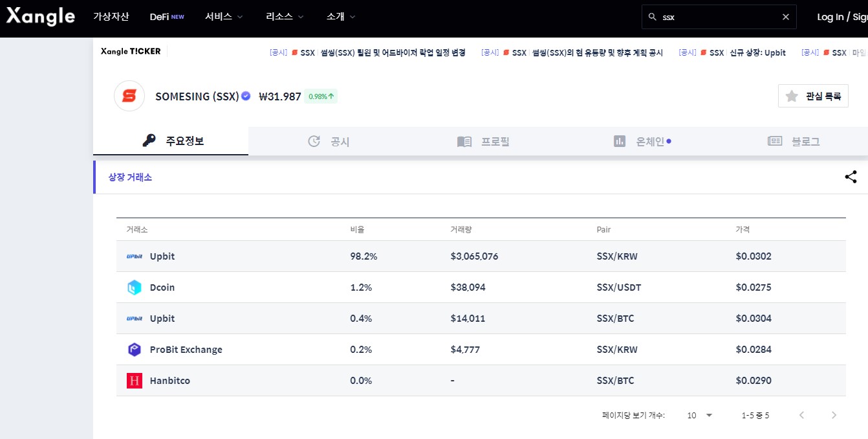Viewport: 868px width, 439px height.
Task: Open ticker news about 현 유통량 및 향후 계획 공시
Action: pos(572,53)
